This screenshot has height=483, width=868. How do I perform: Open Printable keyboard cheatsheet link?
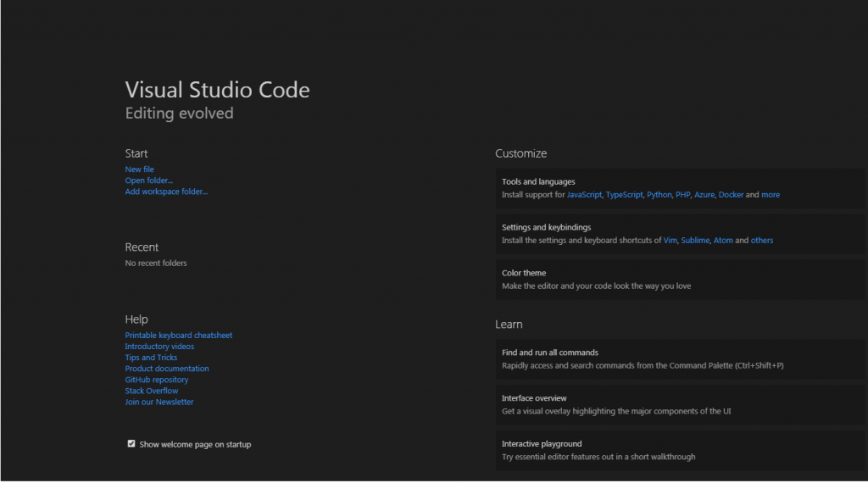[x=179, y=336]
